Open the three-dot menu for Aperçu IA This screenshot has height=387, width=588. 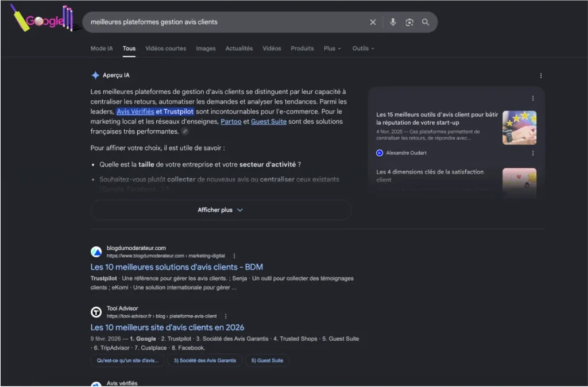tap(541, 75)
